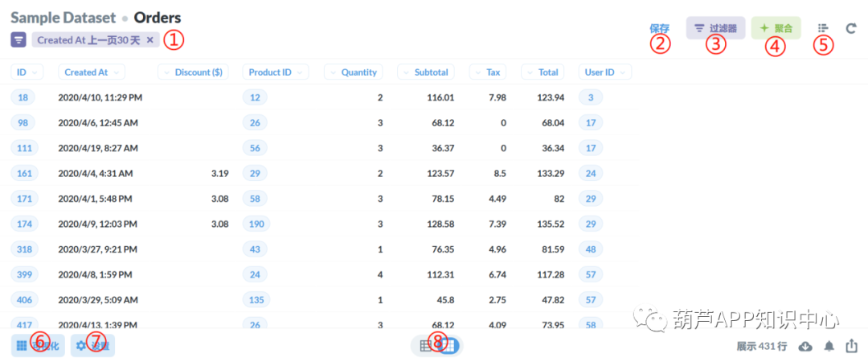Click User ID 24 in order 161 row
Image resolution: width=868 pixels, height=358 pixels.
pyautogui.click(x=591, y=174)
